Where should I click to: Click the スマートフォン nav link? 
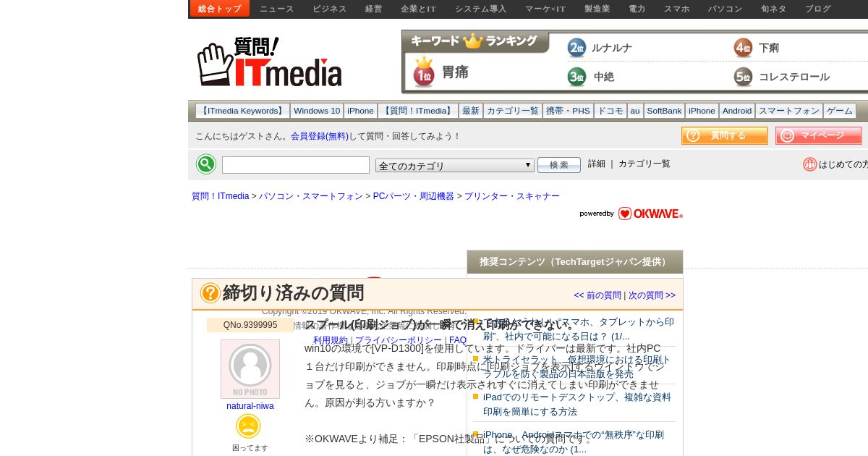[x=789, y=111]
